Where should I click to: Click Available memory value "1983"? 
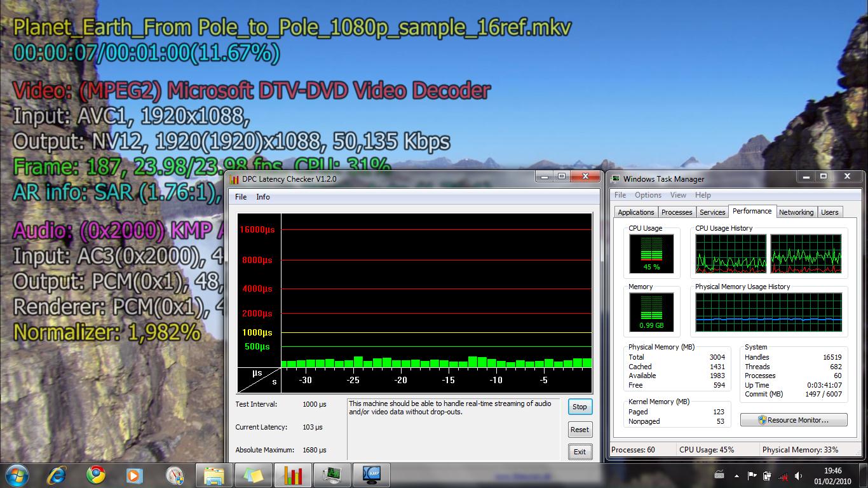tap(717, 376)
